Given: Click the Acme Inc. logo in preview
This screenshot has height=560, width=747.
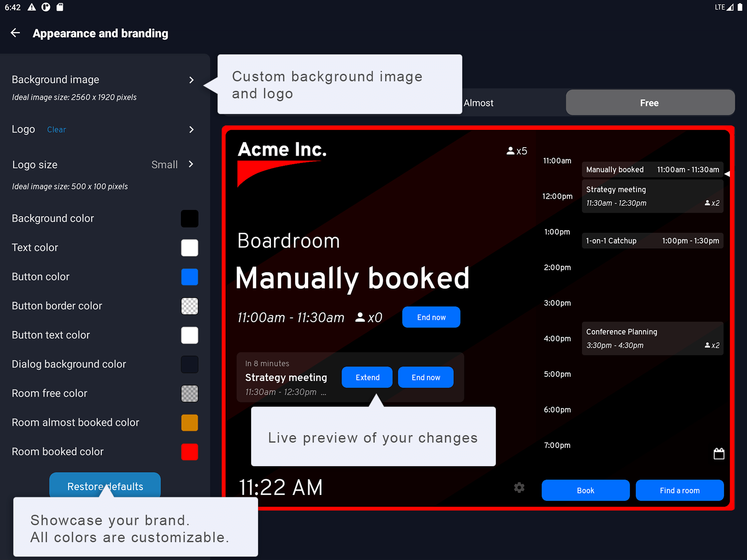Looking at the screenshot, I should tap(282, 164).
